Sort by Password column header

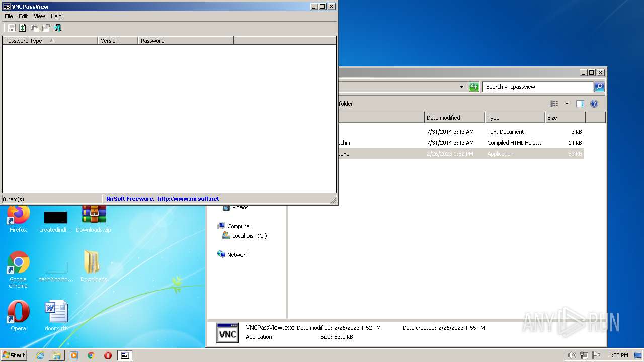tap(186, 41)
